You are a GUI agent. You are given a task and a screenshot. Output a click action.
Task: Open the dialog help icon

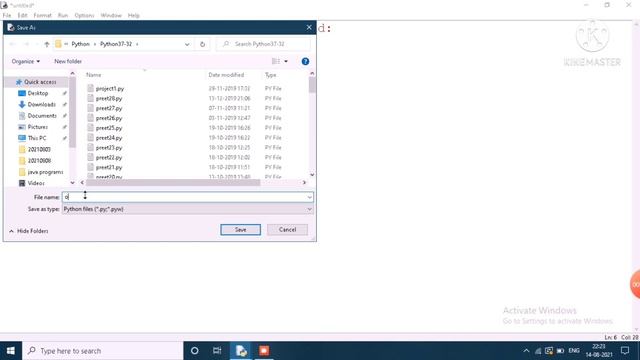point(305,61)
